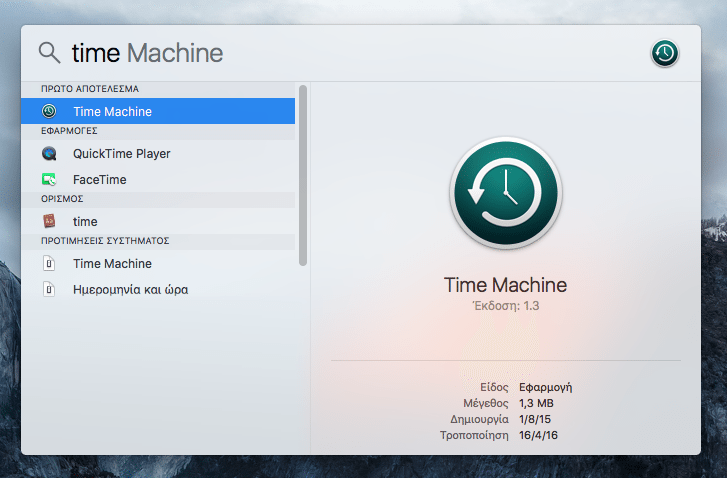Screen dimensions: 727x478
Task: Click the Μέγεθος label
Action: (x=486, y=403)
